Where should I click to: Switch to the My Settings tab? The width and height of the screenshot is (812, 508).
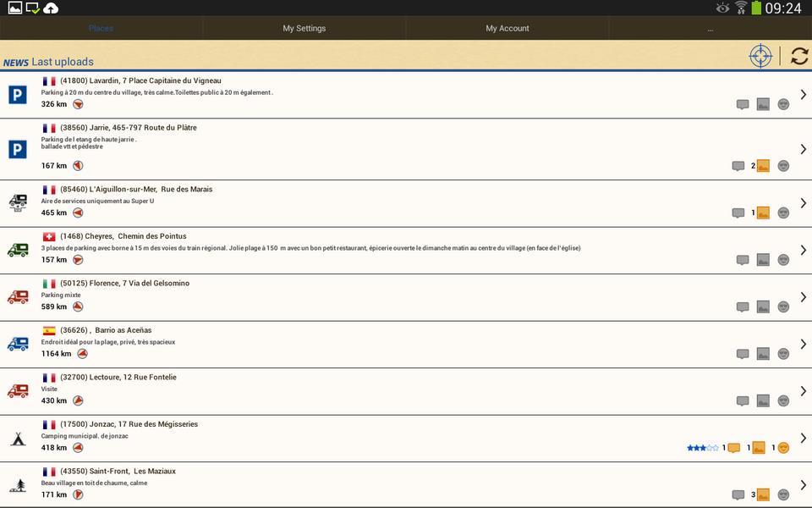304,28
